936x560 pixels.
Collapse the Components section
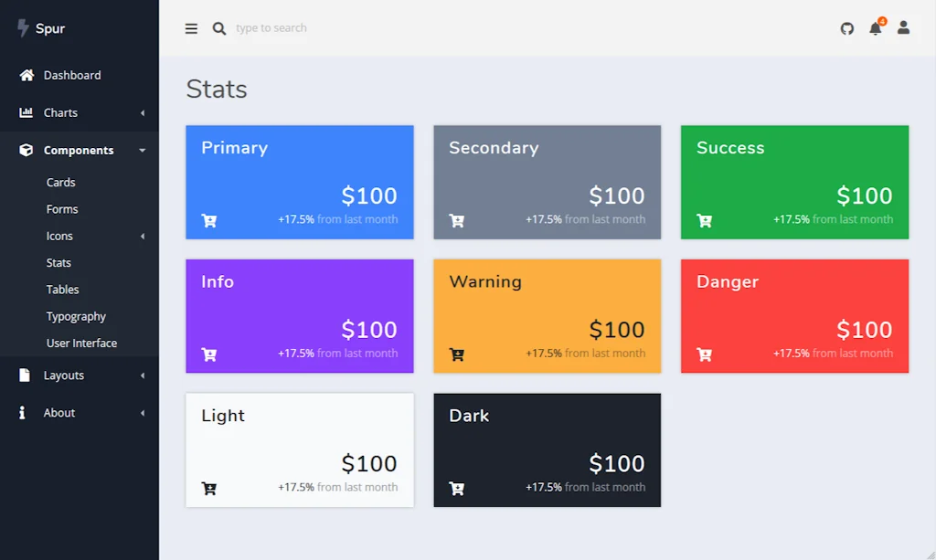79,150
